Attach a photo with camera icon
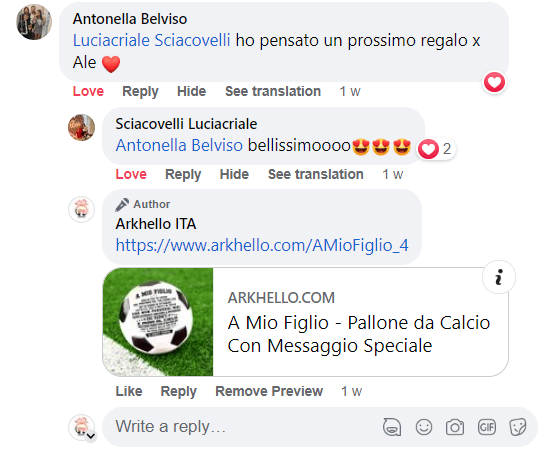 tap(455, 427)
